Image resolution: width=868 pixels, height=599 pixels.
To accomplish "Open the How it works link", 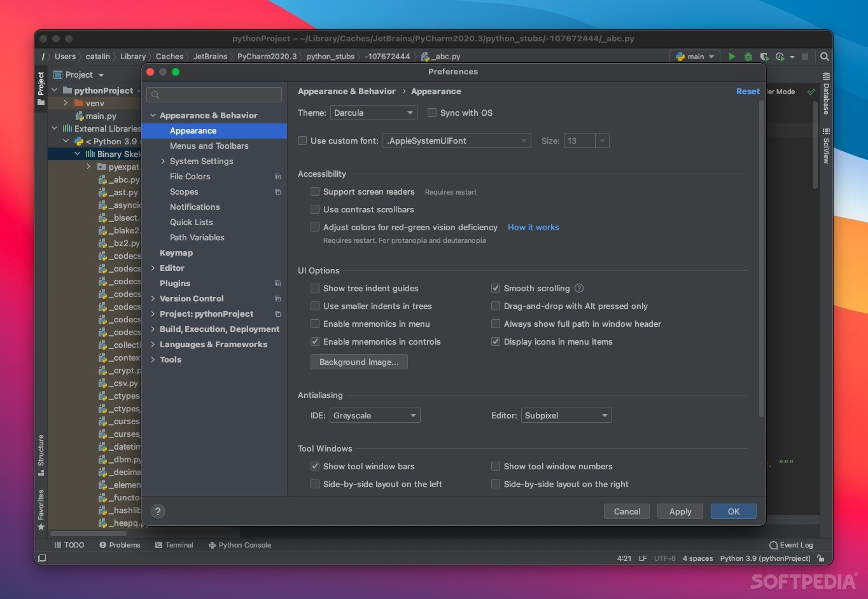I will point(533,227).
